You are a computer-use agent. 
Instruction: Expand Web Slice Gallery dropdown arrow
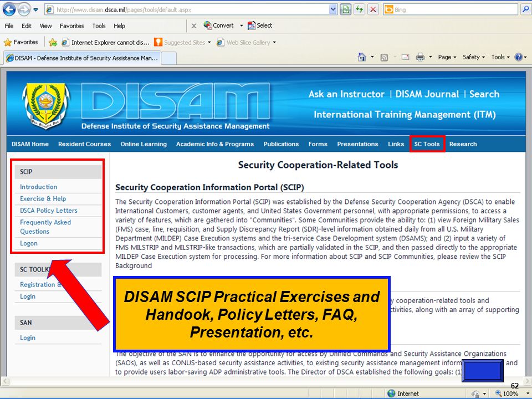coord(274,43)
